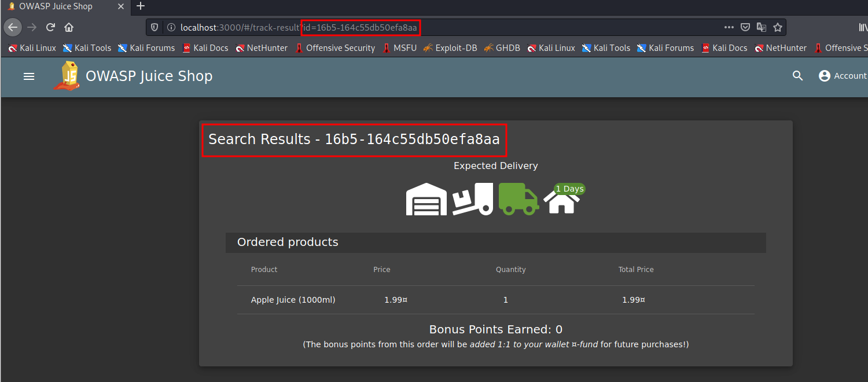Click the 'Price' column header

pos(382,269)
